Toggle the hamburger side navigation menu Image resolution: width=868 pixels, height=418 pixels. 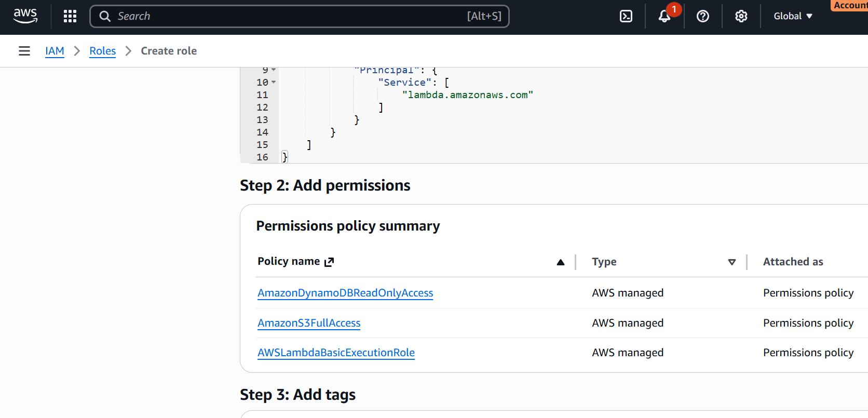click(24, 51)
